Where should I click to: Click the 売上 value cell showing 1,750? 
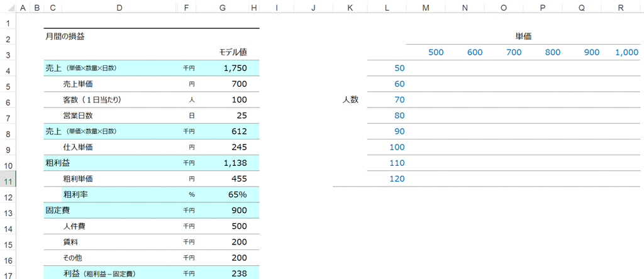222,68
